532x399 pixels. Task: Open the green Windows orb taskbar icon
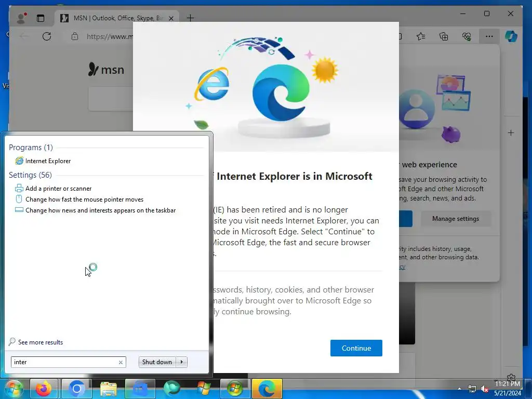pos(235,389)
